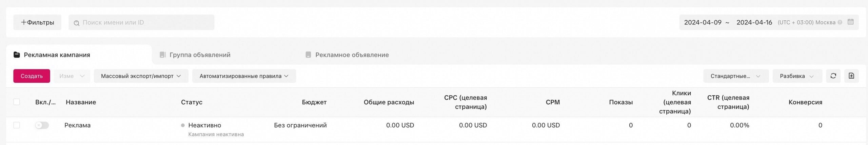Click the Рекламное объявление tab icon
Image resolution: width=868 pixels, height=145 pixels.
pyautogui.click(x=308, y=55)
